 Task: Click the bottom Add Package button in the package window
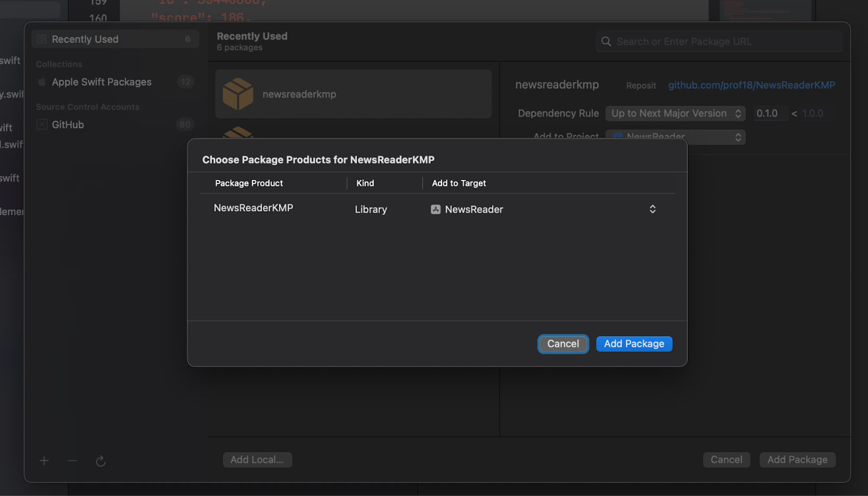pos(797,460)
